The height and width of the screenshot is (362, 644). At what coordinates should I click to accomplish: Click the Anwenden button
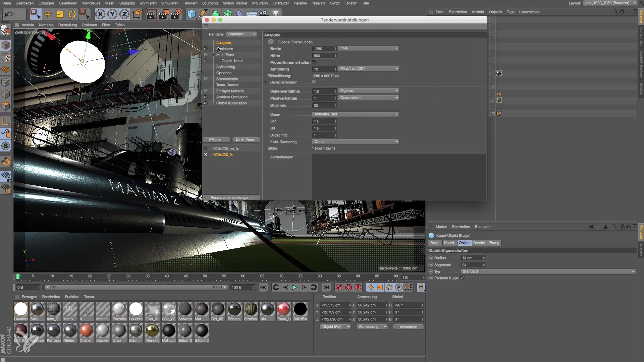click(x=408, y=327)
